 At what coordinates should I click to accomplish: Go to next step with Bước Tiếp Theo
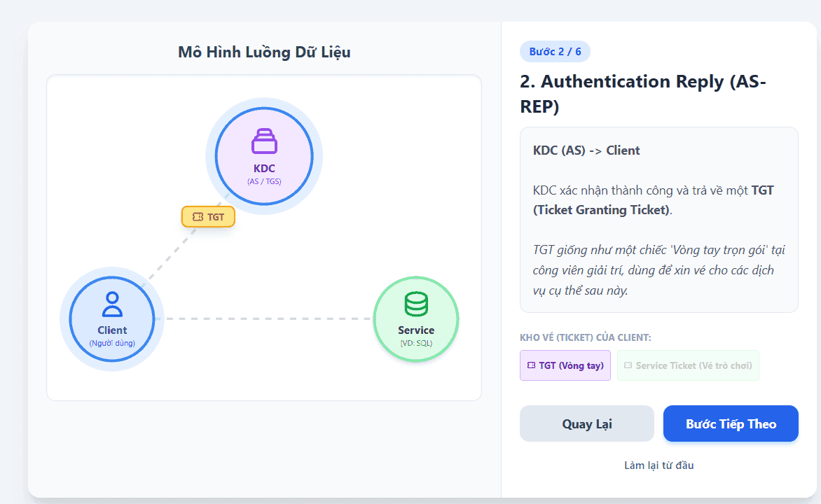[x=731, y=423]
